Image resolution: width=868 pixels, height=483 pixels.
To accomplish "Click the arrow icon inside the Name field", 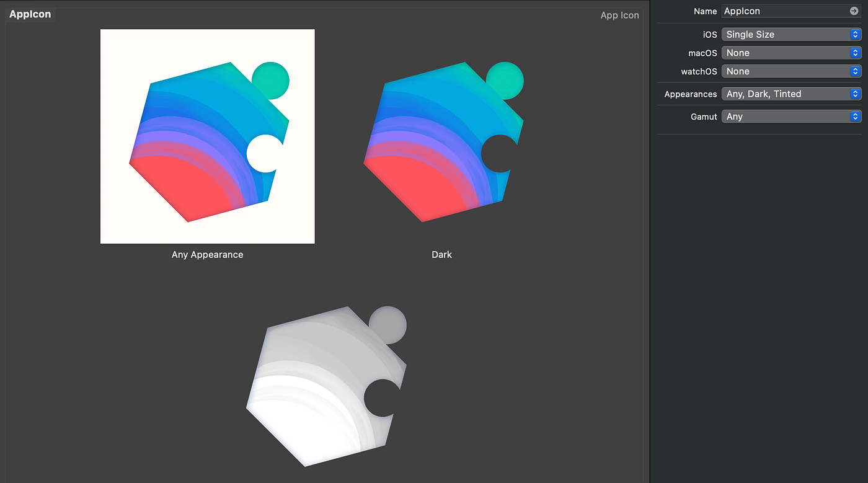I will click(x=854, y=11).
